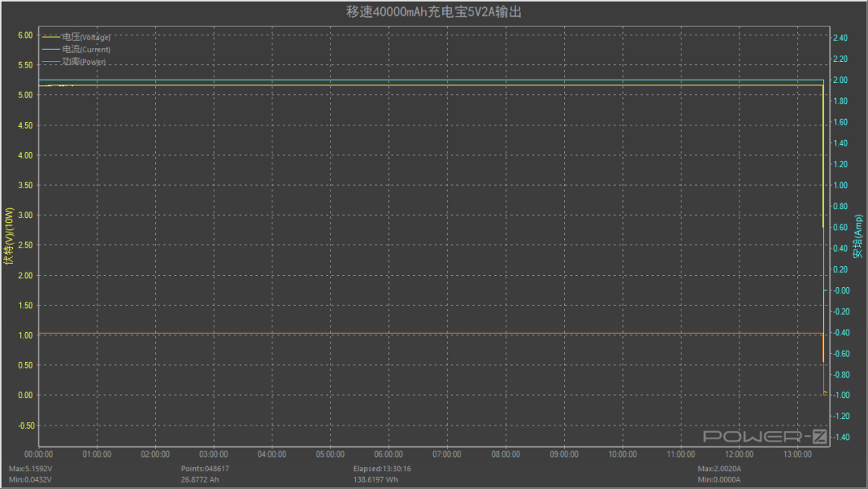Click the 伏特(V)/(10W) left axis title
868x489 pixels.
pos(8,236)
